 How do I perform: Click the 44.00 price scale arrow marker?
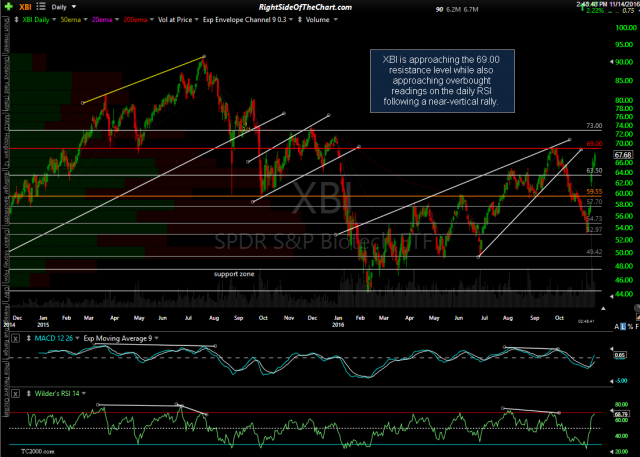coord(611,296)
